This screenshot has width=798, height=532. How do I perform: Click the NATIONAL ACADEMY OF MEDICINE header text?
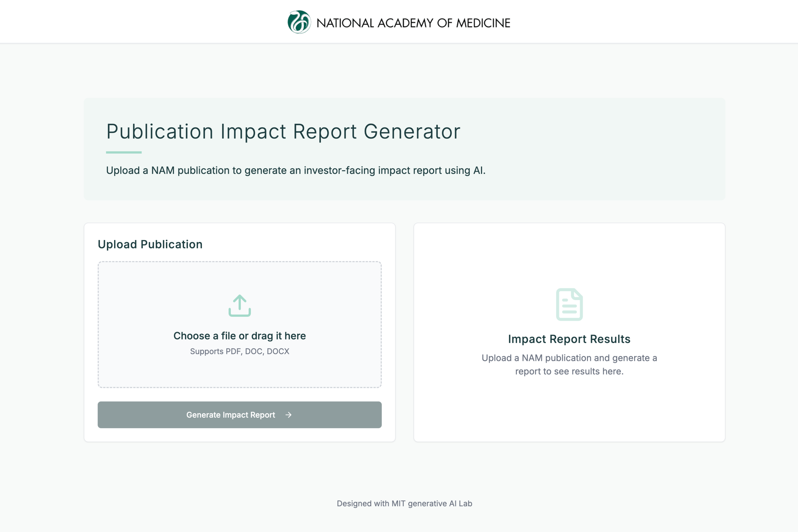413,23
